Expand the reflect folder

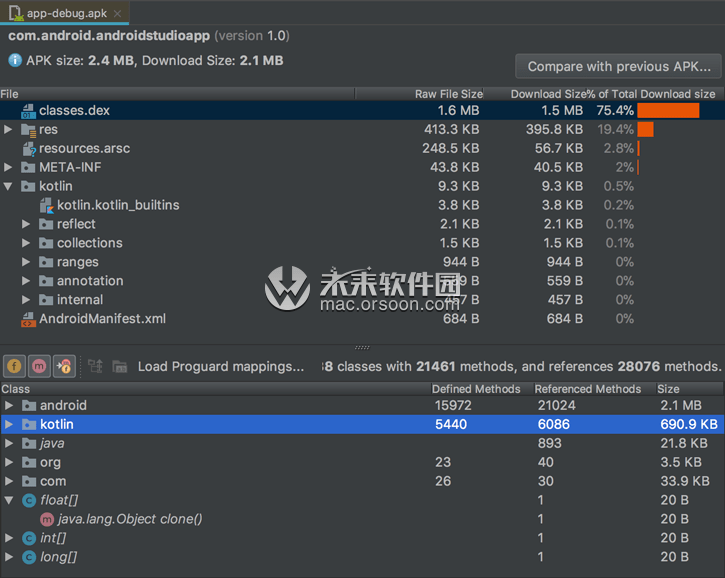[26, 224]
